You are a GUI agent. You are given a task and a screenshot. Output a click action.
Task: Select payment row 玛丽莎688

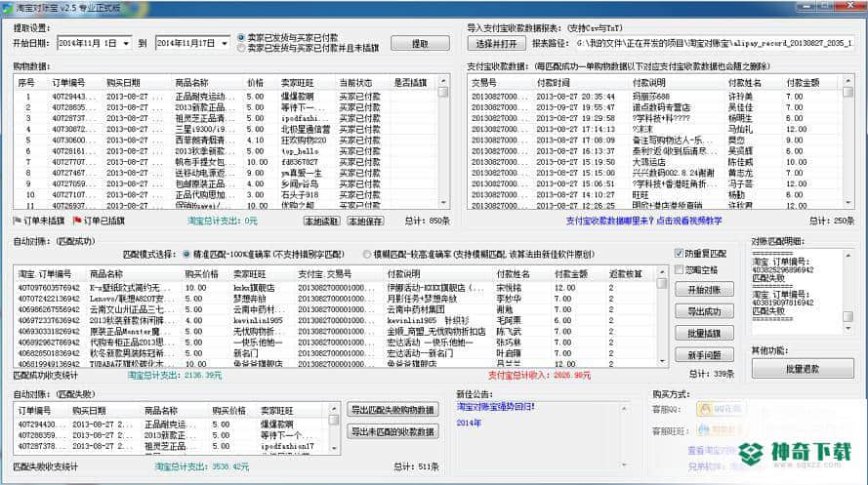point(655,97)
